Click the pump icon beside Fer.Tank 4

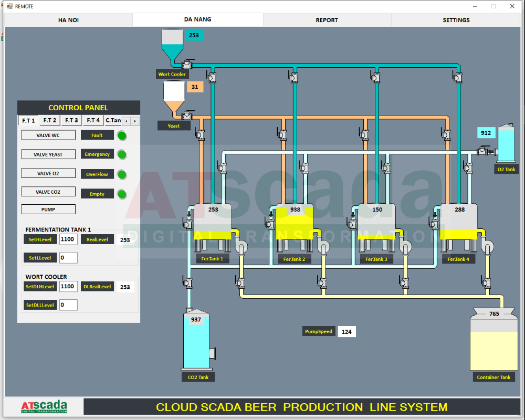tap(487, 247)
